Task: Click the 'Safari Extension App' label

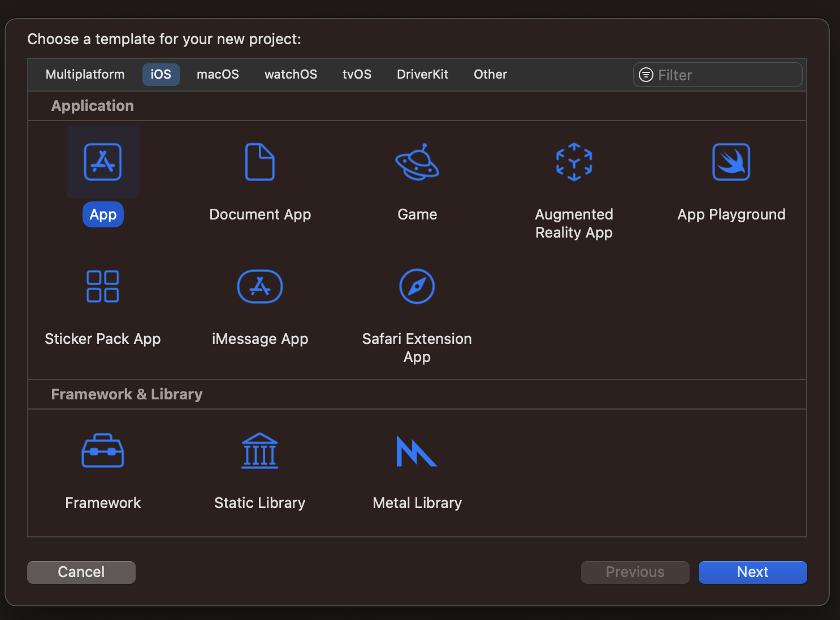Action: (417, 348)
